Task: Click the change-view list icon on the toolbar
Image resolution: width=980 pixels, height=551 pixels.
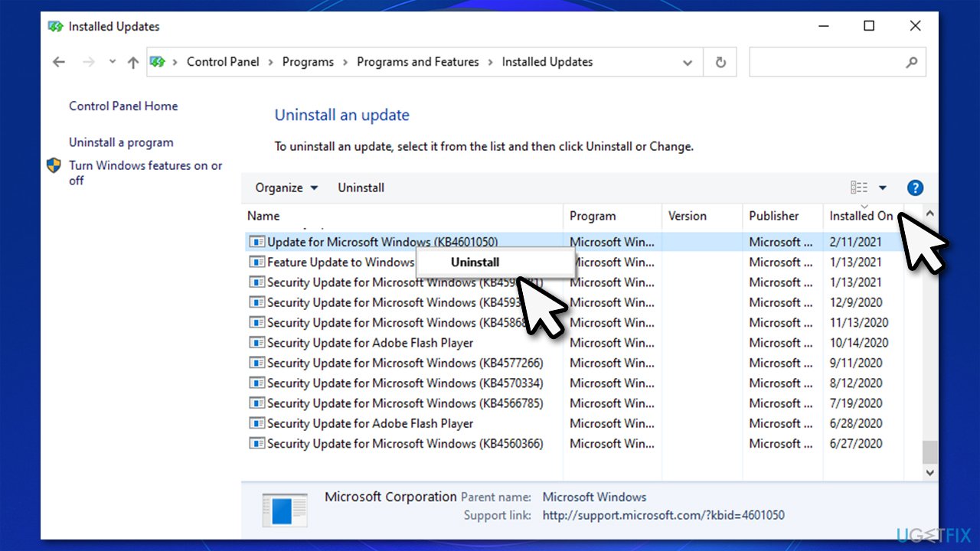Action: pos(859,187)
